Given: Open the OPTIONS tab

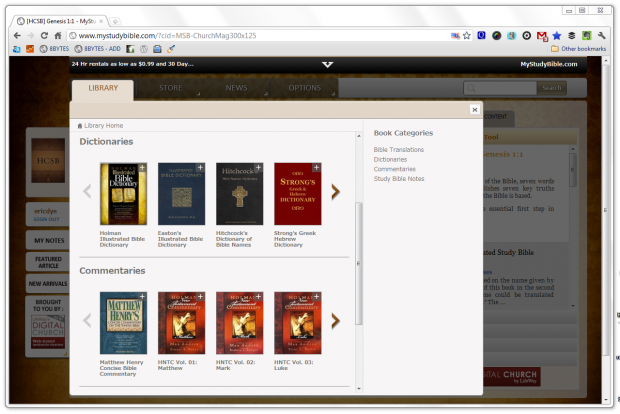Looking at the screenshot, I should pos(304,88).
